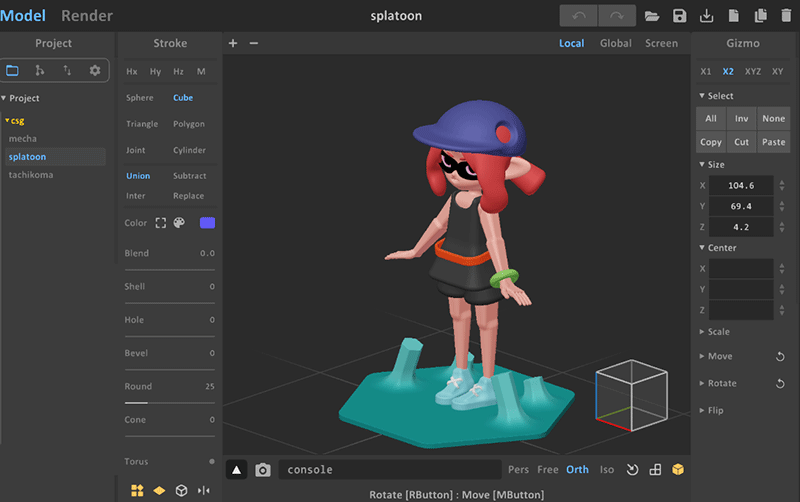Click the dashed square icon next to Color
800x502 pixels.
pos(161,223)
